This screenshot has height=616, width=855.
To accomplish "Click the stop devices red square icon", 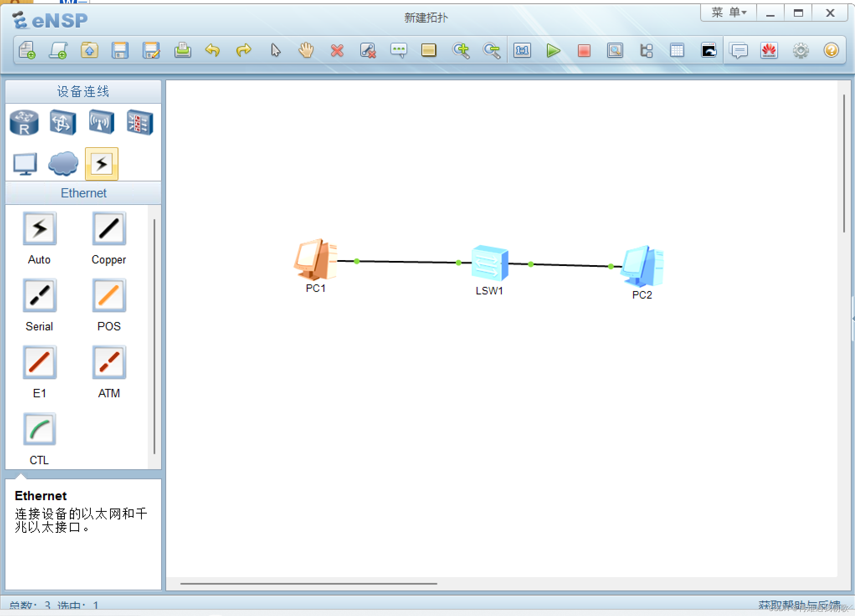I will (x=584, y=51).
